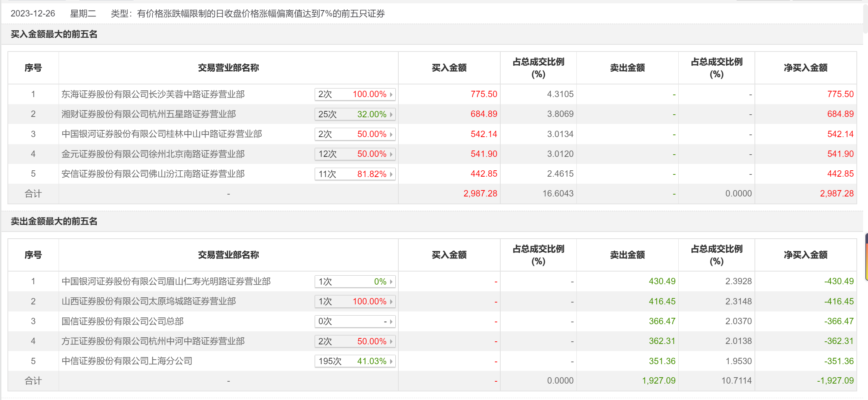Select sell amount 430.49 under 卖出金额
Viewport: 868px width, 400px height.
click(x=662, y=281)
